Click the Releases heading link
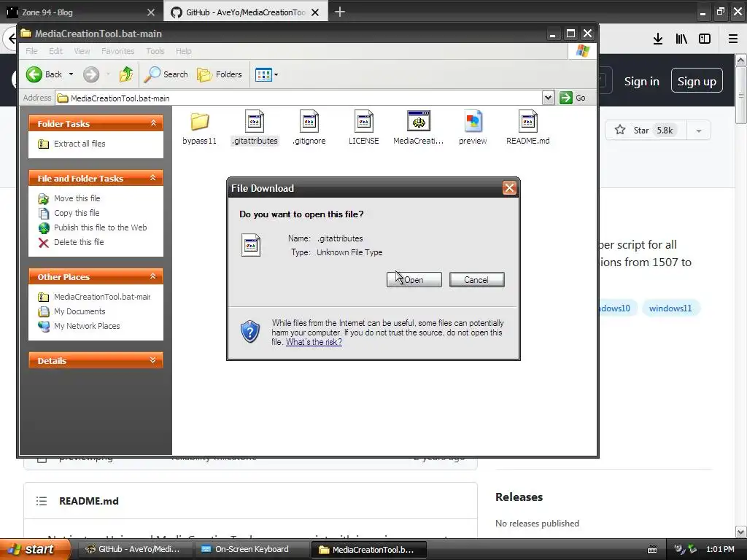The height and width of the screenshot is (560, 747). pos(519,497)
